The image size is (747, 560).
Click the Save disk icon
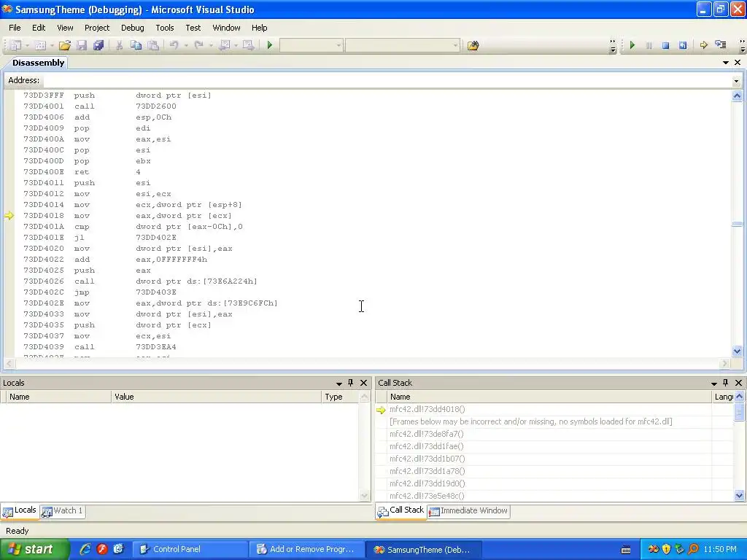tap(82, 45)
